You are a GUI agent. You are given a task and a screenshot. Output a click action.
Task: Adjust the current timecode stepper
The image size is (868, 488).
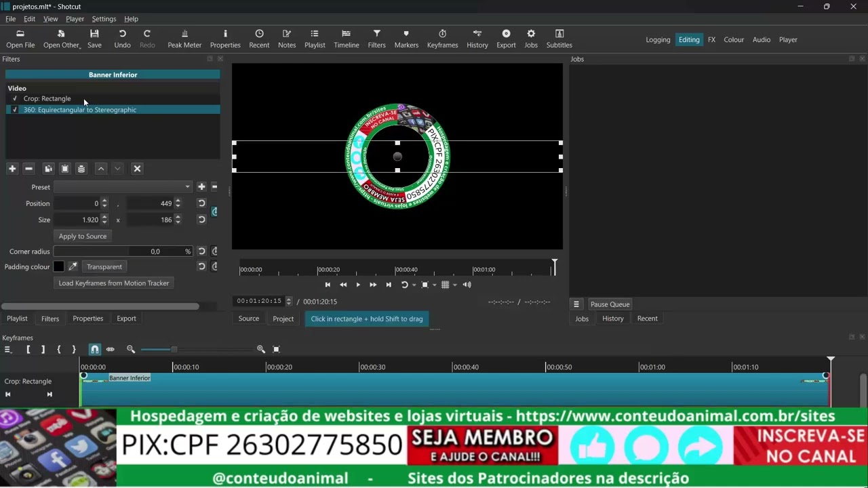tap(289, 302)
